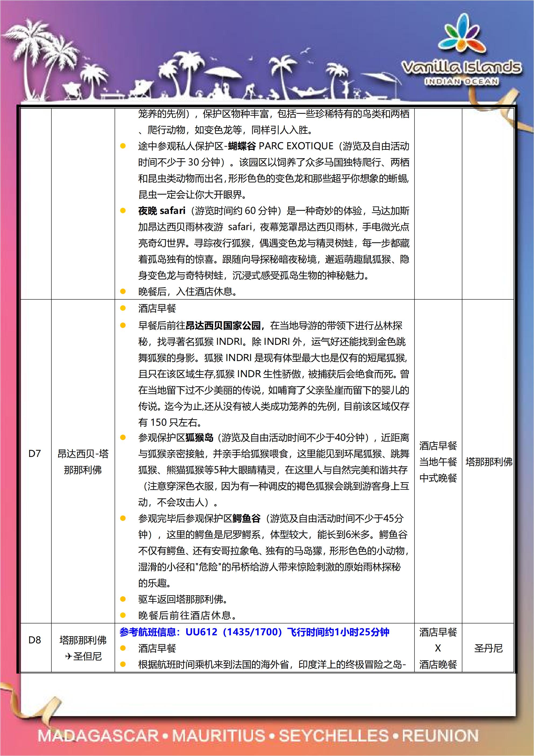Click the yellow bullet before 晚餐后，入住酒店休息
Viewport: 534px width, 756px height.
coord(123,292)
